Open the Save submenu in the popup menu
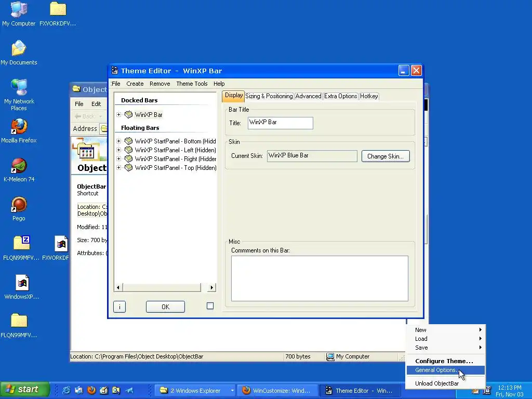The width and height of the screenshot is (532, 399). [446, 348]
